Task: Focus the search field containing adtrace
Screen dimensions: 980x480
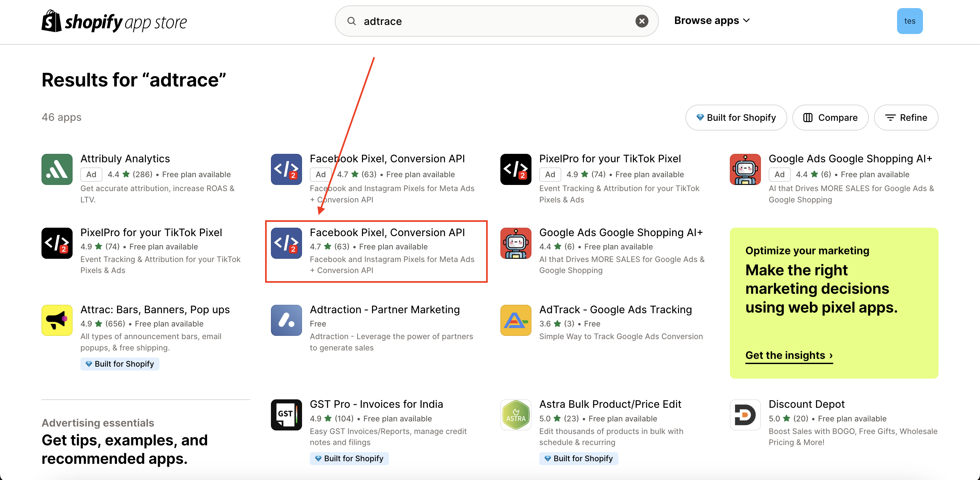Action: click(496, 21)
